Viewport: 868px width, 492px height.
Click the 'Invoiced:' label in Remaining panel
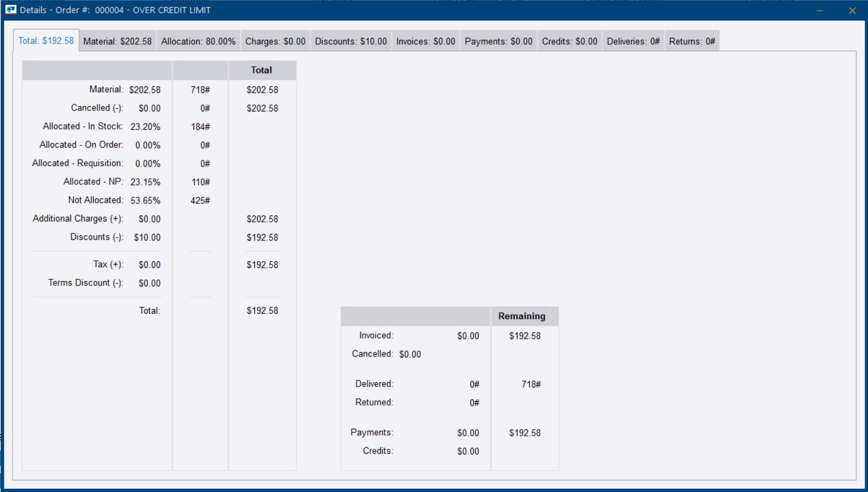(376, 336)
